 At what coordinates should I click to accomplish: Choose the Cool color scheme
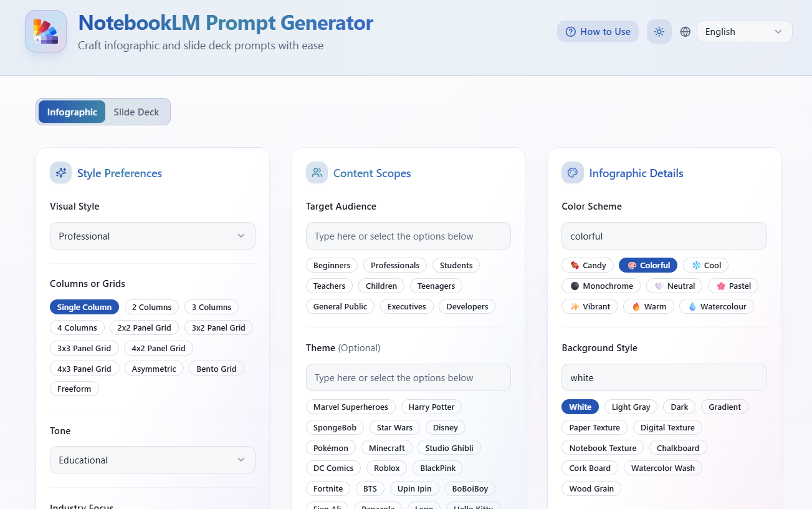tap(706, 265)
